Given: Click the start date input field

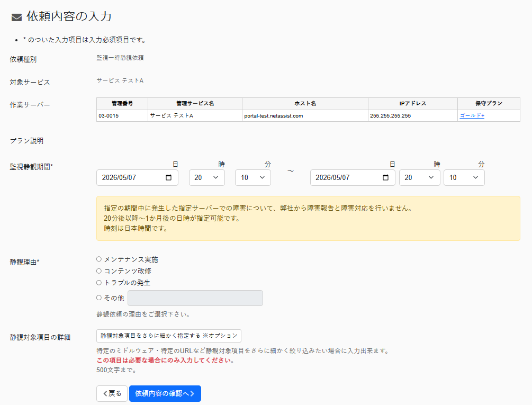Looking at the screenshot, I should 137,178.
